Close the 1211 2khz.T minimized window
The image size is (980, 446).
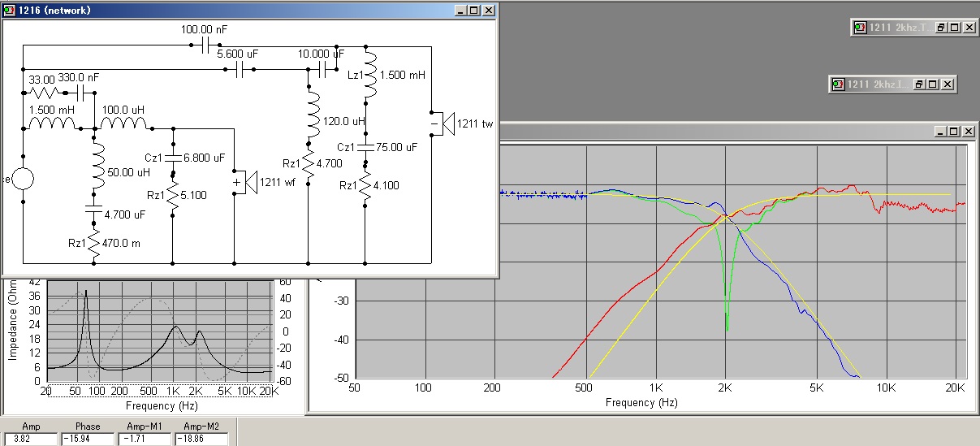point(969,27)
